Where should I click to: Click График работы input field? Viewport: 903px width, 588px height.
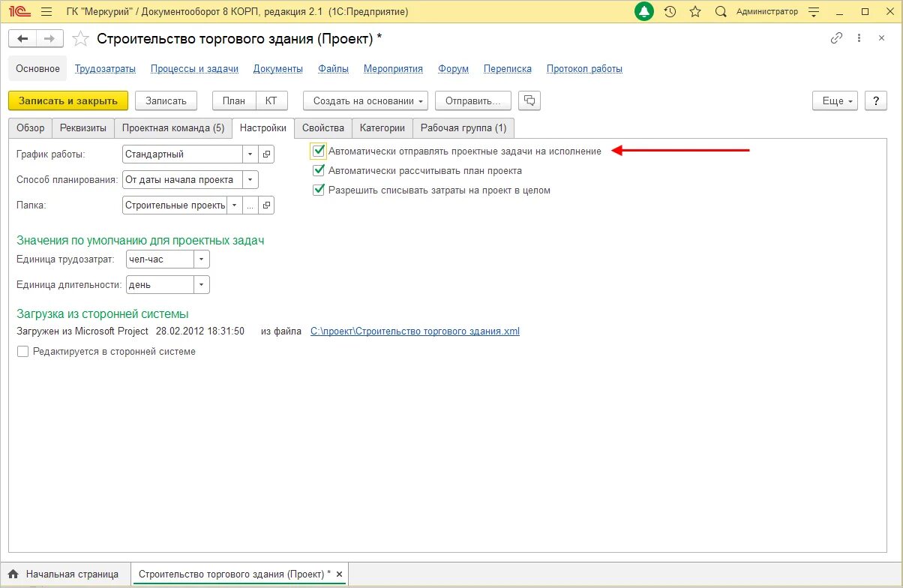click(182, 154)
